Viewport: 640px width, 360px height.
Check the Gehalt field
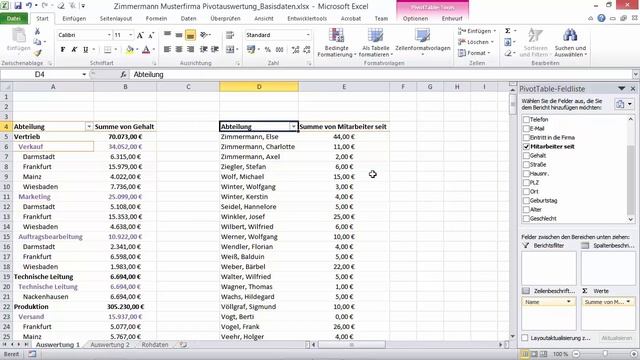pos(526,156)
